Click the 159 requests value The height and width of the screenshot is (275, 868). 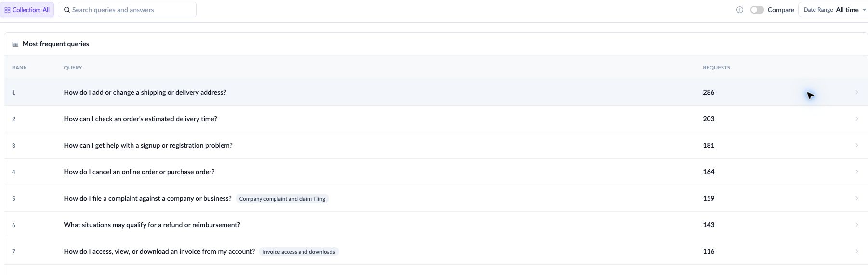[709, 198]
